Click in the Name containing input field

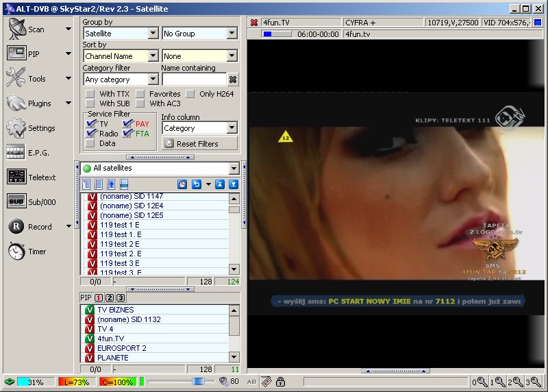point(194,79)
